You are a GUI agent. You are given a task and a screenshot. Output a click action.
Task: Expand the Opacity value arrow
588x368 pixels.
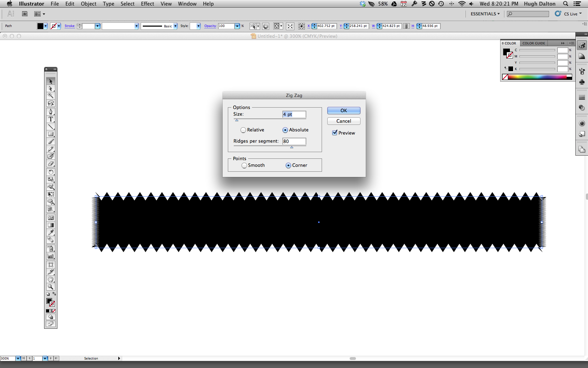click(x=237, y=26)
